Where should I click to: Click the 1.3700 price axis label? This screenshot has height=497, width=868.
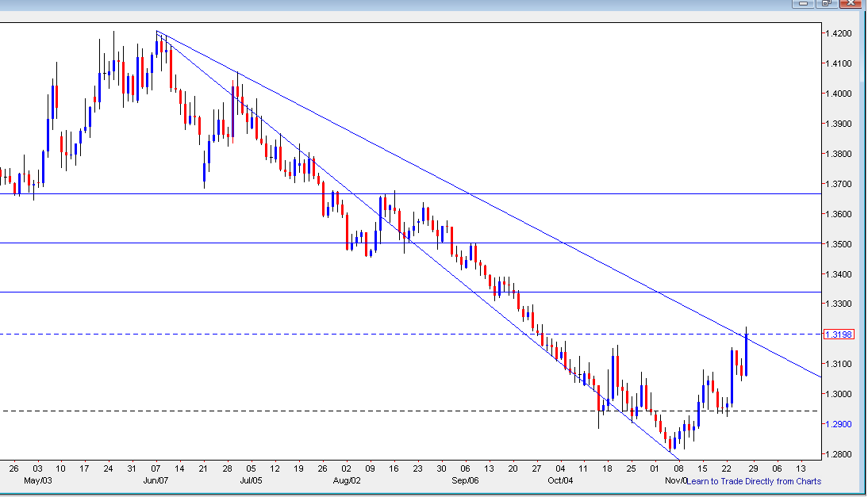pos(839,184)
